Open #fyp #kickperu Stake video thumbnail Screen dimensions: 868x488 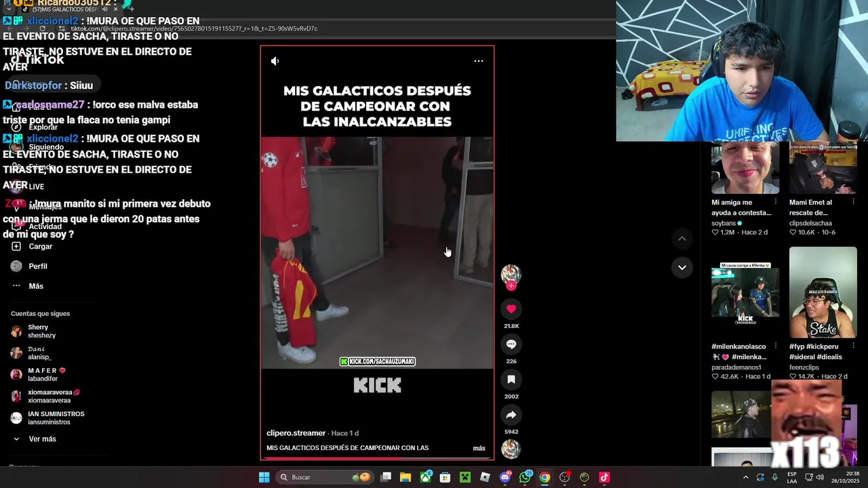tap(823, 292)
